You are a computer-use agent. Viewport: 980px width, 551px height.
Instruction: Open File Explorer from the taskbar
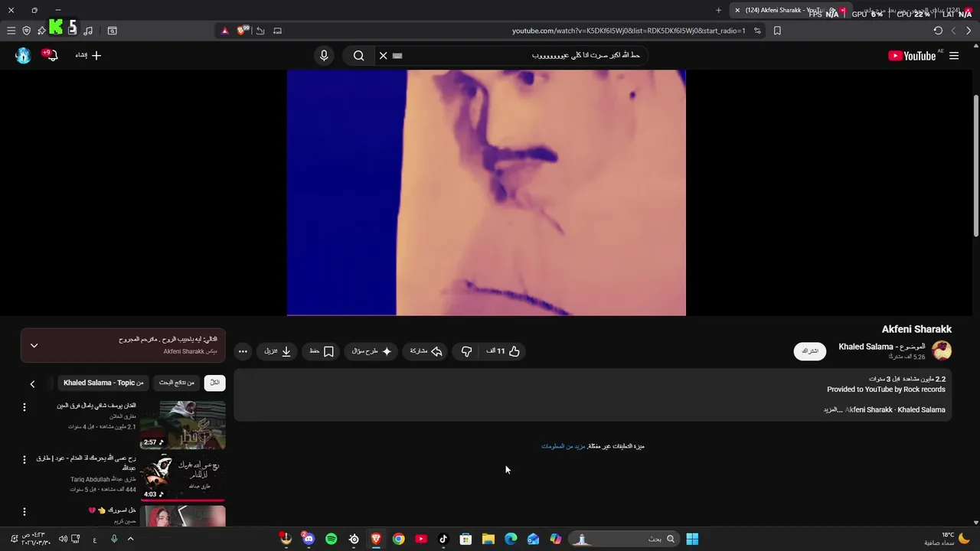pos(488,539)
